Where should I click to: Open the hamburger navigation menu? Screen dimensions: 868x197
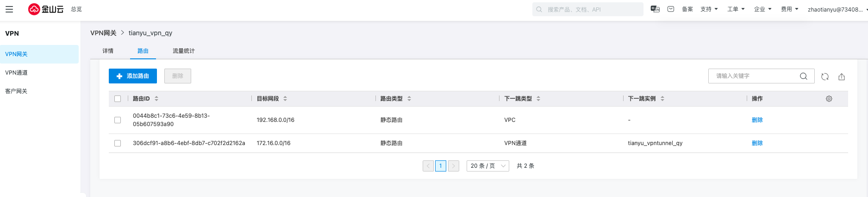point(9,9)
